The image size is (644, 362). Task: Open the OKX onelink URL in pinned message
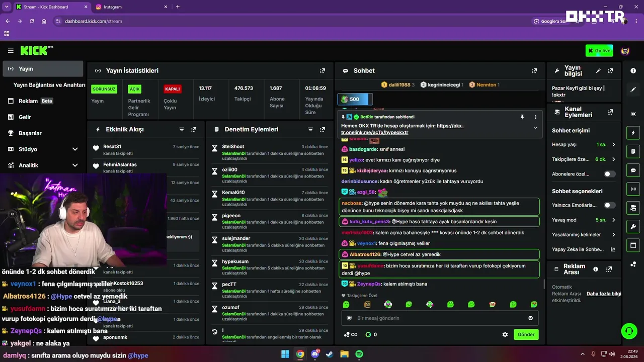pyautogui.click(x=403, y=129)
